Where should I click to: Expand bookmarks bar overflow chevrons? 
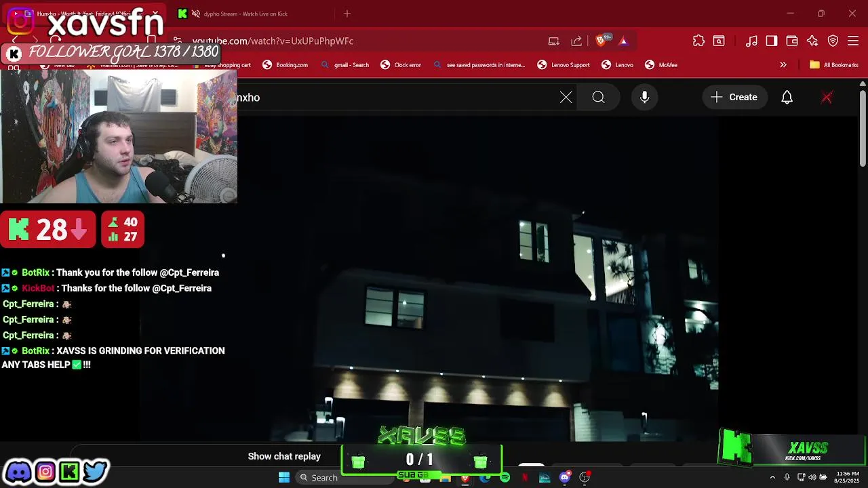[783, 65]
